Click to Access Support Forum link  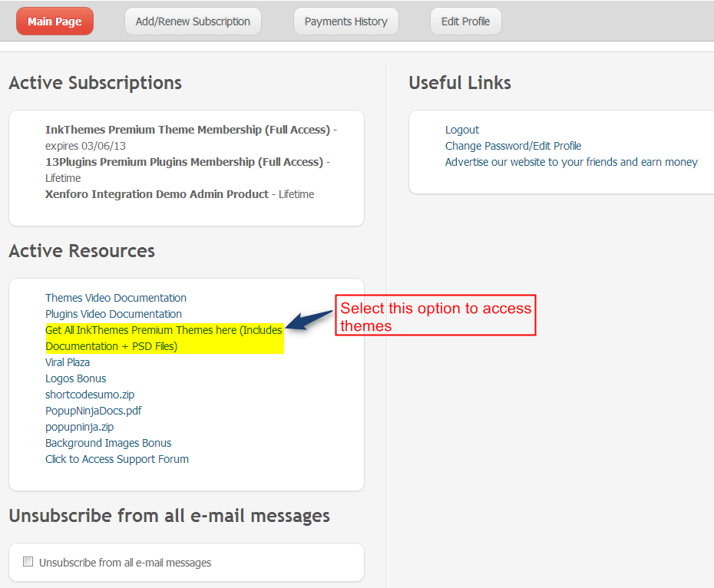click(x=117, y=459)
